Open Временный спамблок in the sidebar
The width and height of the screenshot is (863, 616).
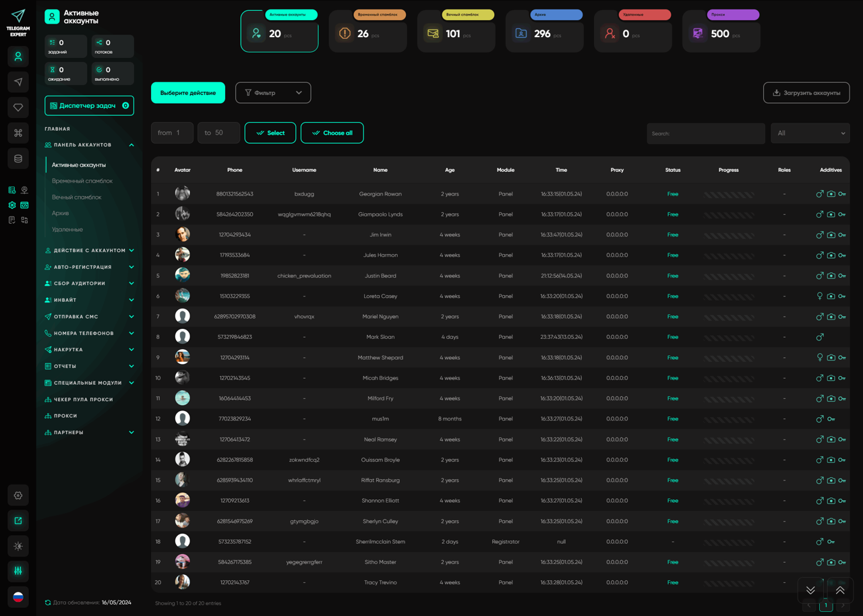pyautogui.click(x=82, y=181)
